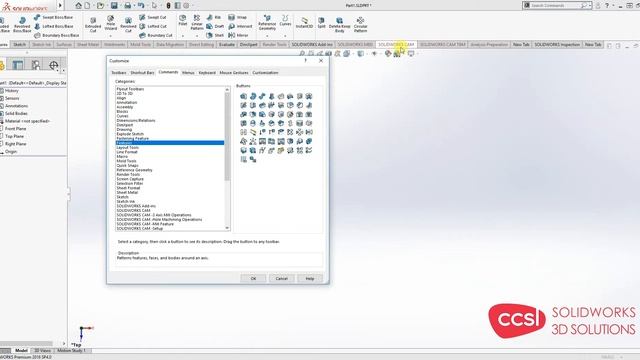The height and width of the screenshot is (360, 640).
Task: Open Keyboard tab in Customize dialog
Action: tap(207, 73)
